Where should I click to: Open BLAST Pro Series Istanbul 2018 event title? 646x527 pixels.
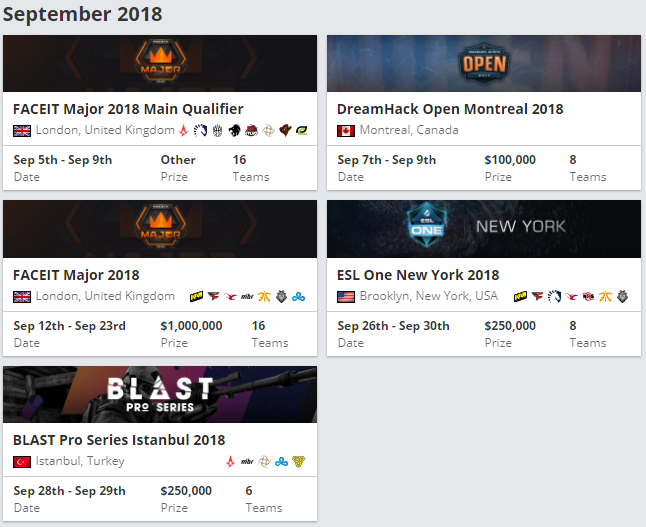pos(119,440)
